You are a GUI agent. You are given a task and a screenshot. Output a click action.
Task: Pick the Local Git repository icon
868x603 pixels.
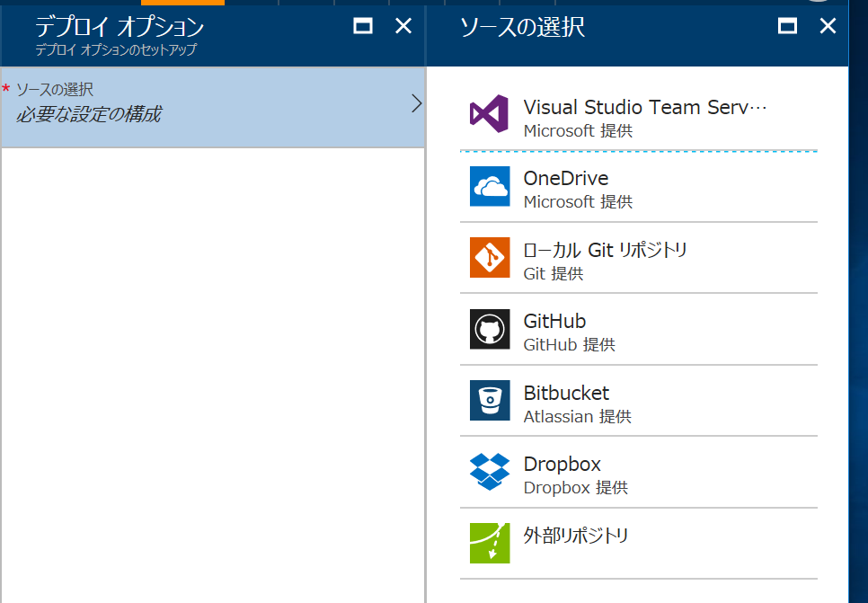click(x=490, y=258)
